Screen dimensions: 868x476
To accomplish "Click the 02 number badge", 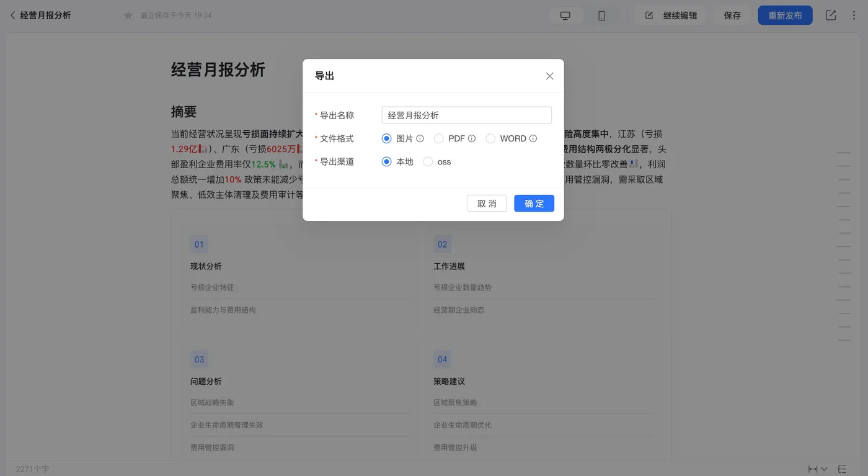I will pyautogui.click(x=442, y=245).
